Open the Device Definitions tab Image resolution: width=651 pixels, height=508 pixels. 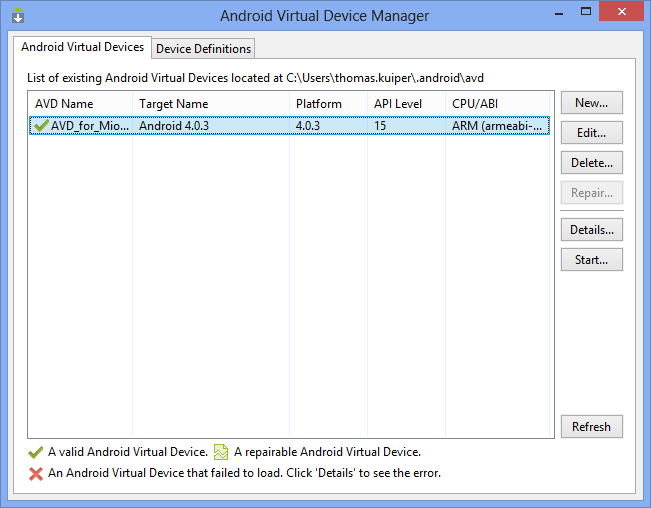click(203, 49)
